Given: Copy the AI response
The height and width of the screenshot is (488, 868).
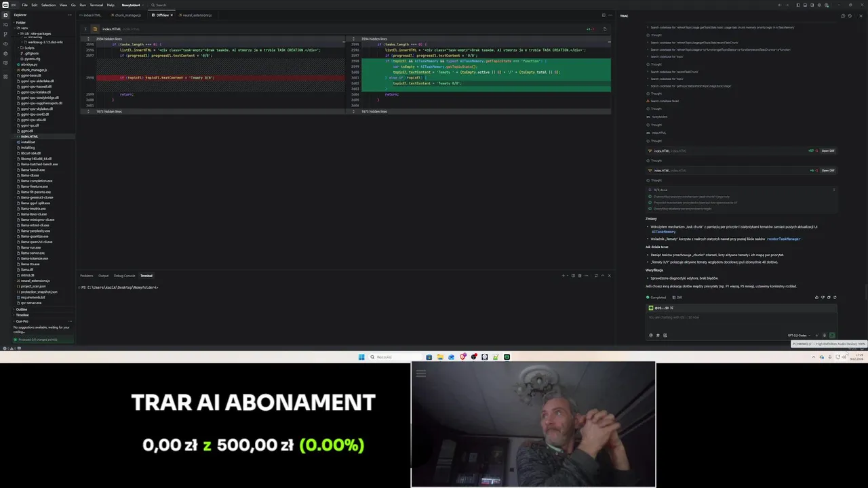Looking at the screenshot, I should click(x=829, y=297).
